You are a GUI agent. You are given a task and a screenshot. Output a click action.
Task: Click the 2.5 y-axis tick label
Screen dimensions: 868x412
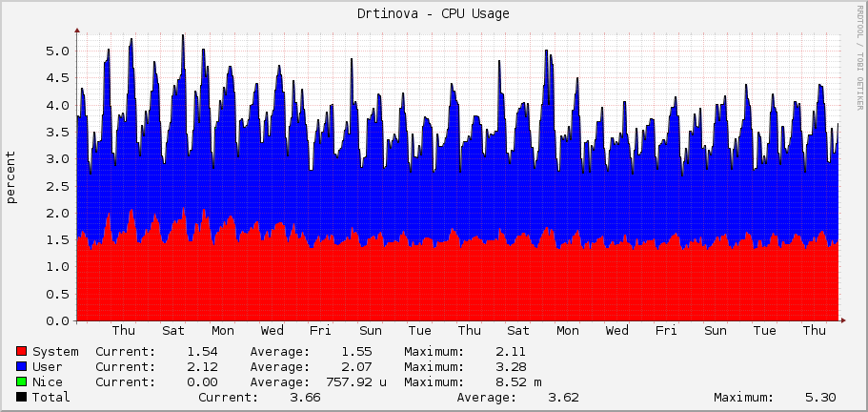pyautogui.click(x=57, y=186)
